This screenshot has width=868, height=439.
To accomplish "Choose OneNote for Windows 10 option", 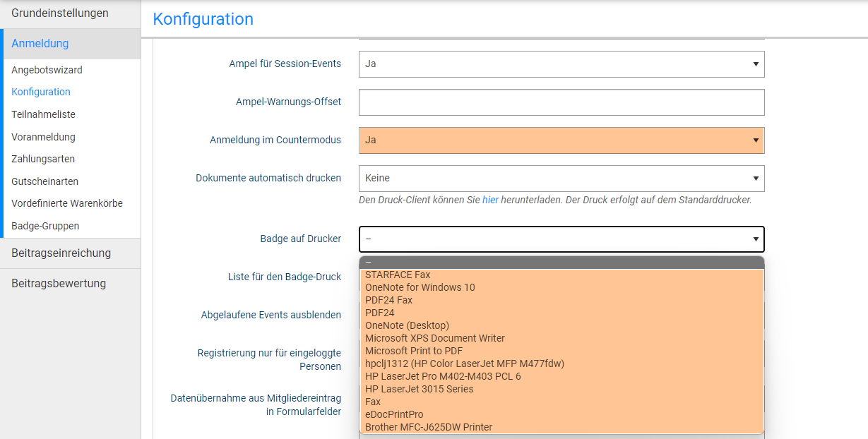I will pos(420,287).
